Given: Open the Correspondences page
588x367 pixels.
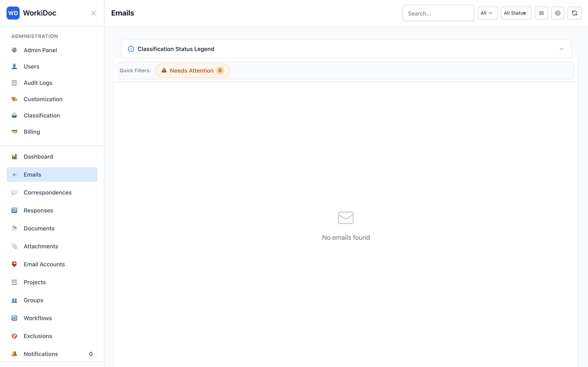Looking at the screenshot, I should (48, 192).
